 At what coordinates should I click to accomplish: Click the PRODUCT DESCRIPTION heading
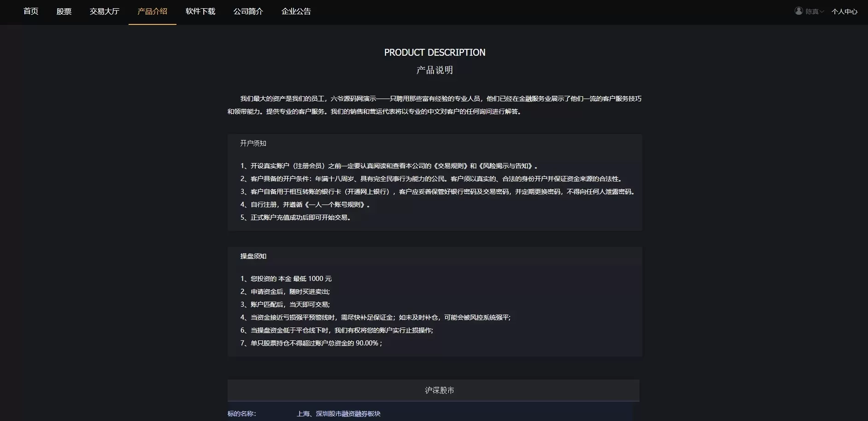pos(434,53)
